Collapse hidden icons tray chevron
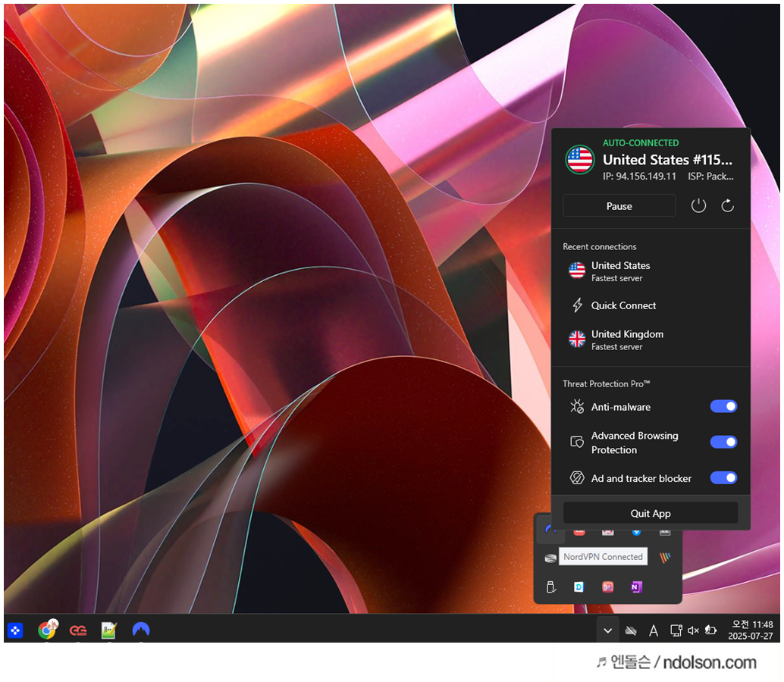The image size is (784, 682). [x=608, y=630]
